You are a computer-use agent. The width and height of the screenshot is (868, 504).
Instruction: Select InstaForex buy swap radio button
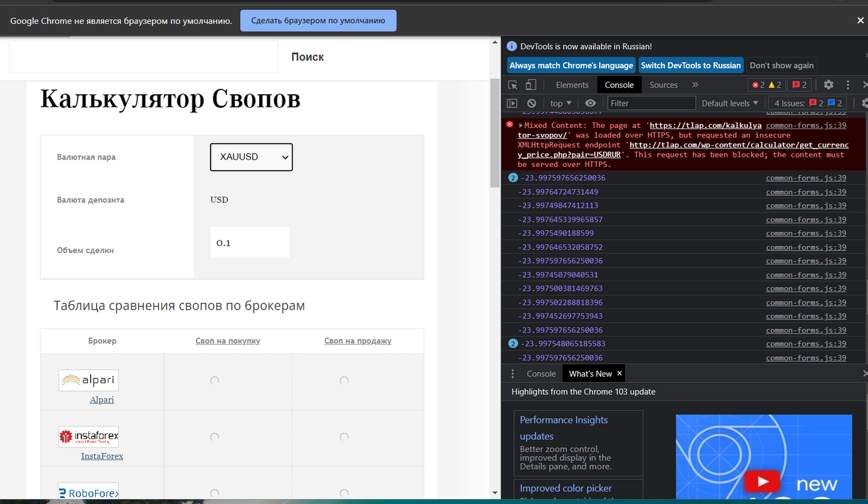click(x=215, y=437)
